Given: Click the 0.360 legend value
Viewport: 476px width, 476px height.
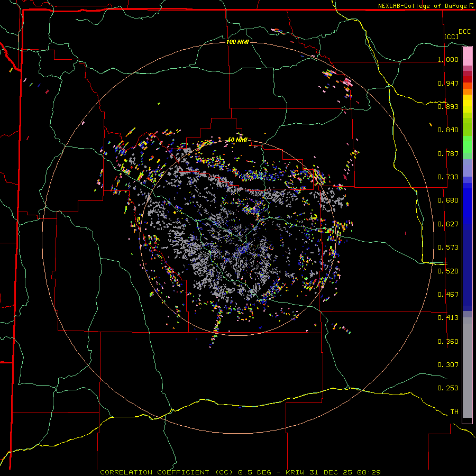Looking at the screenshot, I should [x=448, y=342].
